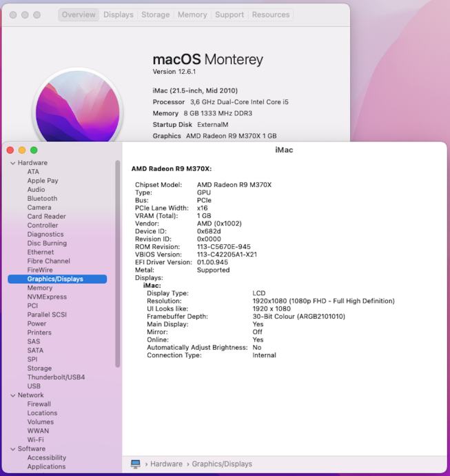Select ATA in the Hardware list

(33, 172)
